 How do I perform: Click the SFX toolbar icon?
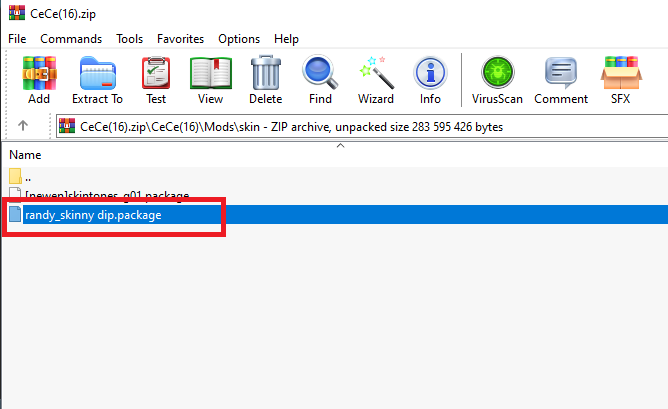pyautogui.click(x=620, y=80)
